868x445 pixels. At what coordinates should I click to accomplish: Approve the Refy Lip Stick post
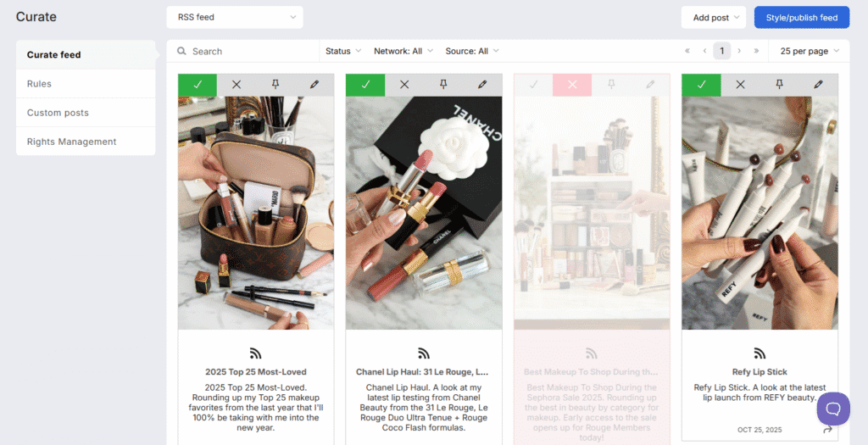(x=701, y=85)
